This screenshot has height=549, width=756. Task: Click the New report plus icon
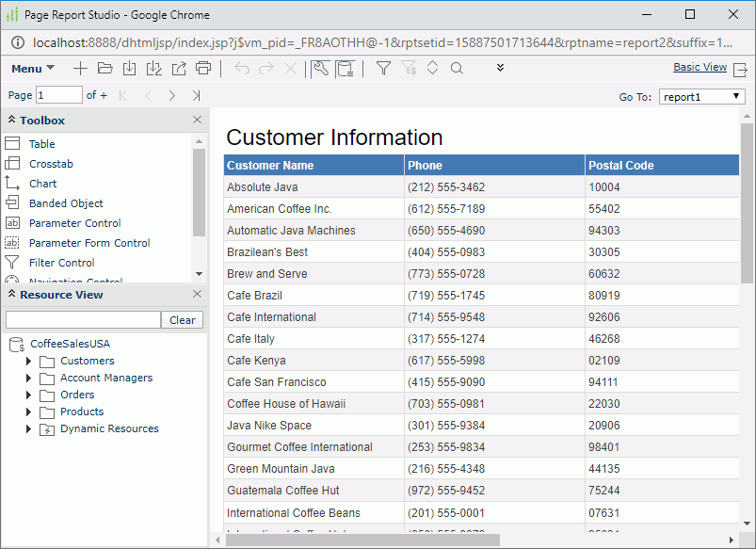tap(80, 69)
